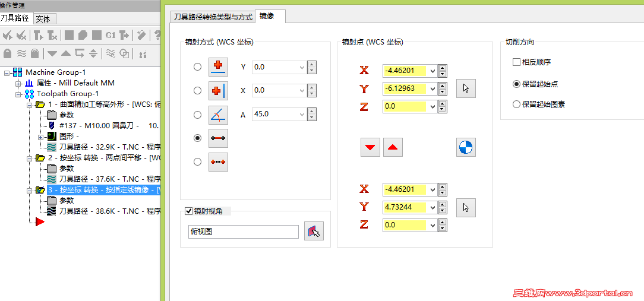Click the mirror about line icon button
The height and width of the screenshot is (301, 644).
coord(218,138)
